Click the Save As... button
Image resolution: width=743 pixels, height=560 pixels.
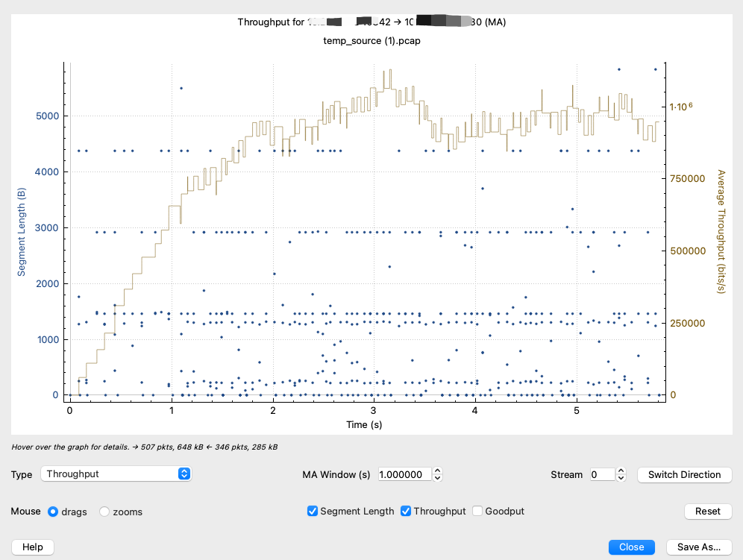(x=698, y=547)
